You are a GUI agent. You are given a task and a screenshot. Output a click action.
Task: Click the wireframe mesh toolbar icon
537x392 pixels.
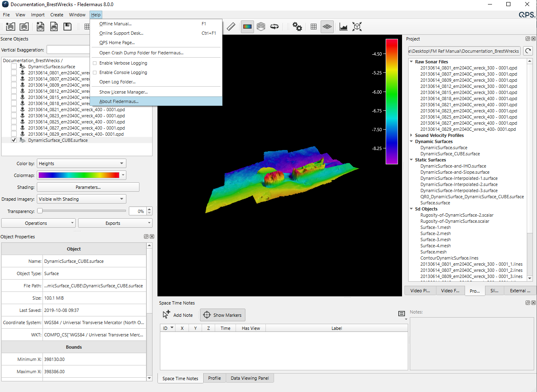pyautogui.click(x=261, y=27)
